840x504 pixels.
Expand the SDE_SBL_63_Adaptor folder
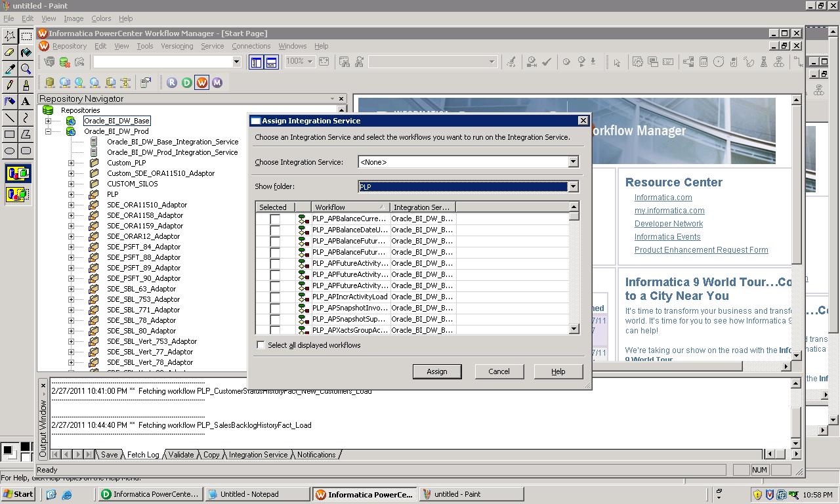tap(71, 289)
